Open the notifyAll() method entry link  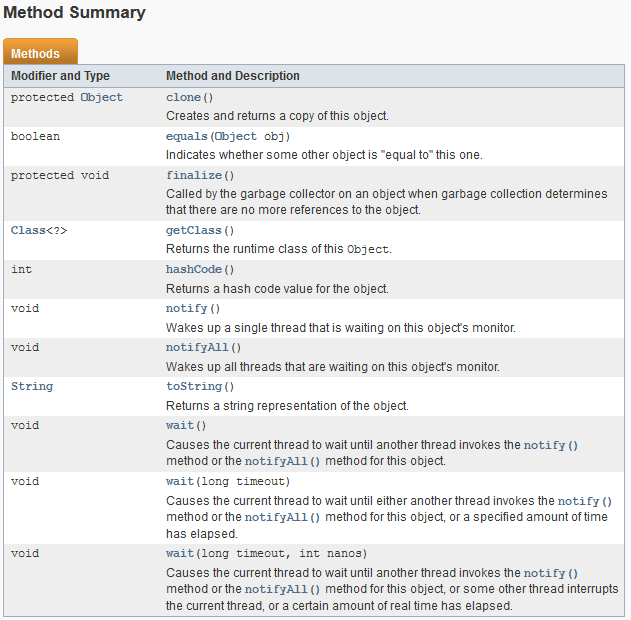[197, 347]
